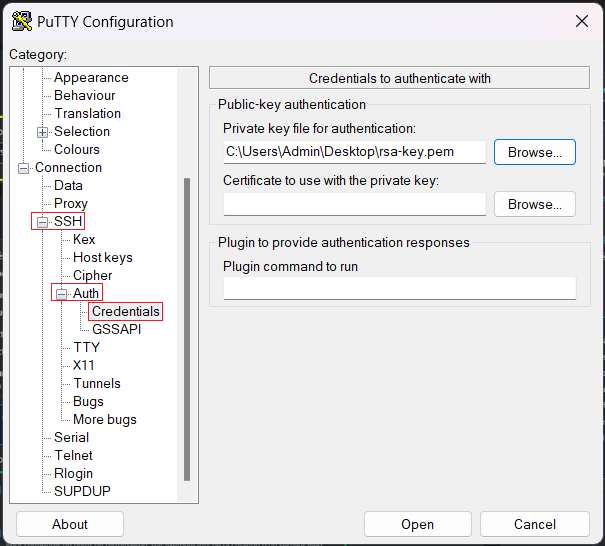Select the Selection category label
Image resolution: width=605 pixels, height=546 pixels.
82,132
